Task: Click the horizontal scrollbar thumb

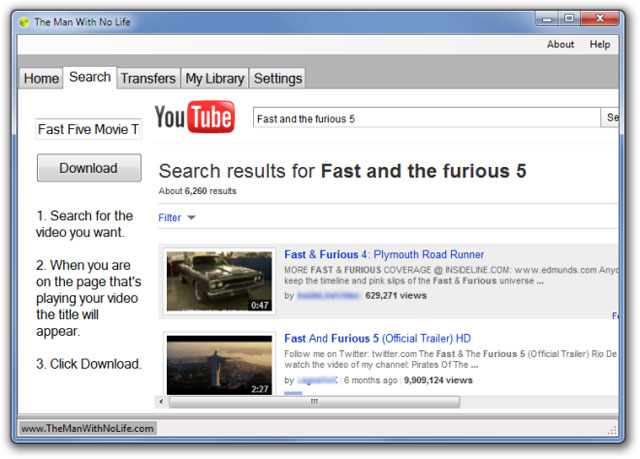Action: (x=314, y=402)
